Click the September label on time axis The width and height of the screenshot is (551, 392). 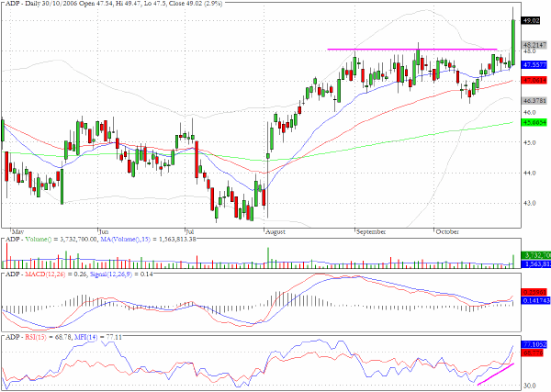(371, 232)
